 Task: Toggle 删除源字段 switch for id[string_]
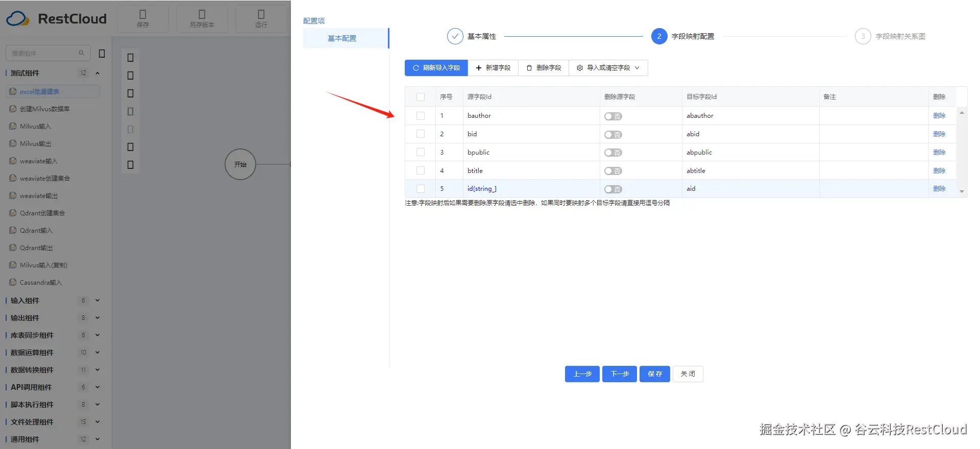click(x=613, y=189)
